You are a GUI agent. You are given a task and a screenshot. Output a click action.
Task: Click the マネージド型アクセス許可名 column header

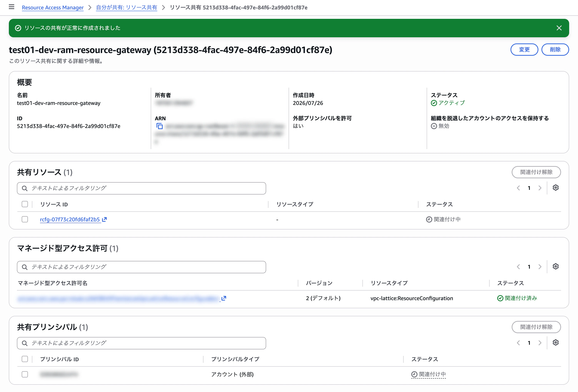pyautogui.click(x=52, y=283)
